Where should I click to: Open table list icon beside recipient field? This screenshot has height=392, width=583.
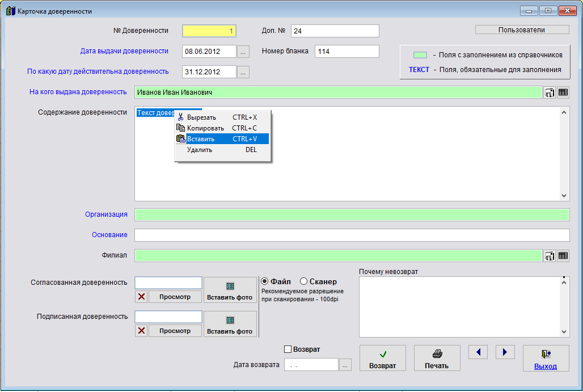tap(563, 92)
